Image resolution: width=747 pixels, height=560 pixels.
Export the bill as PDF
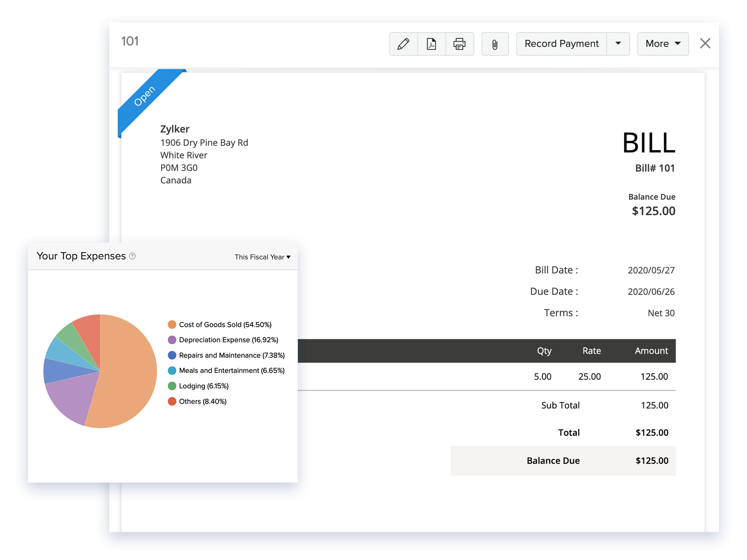pyautogui.click(x=431, y=43)
